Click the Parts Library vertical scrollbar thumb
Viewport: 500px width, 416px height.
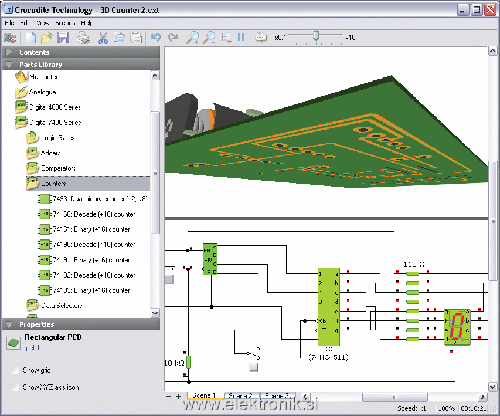pos(155,173)
